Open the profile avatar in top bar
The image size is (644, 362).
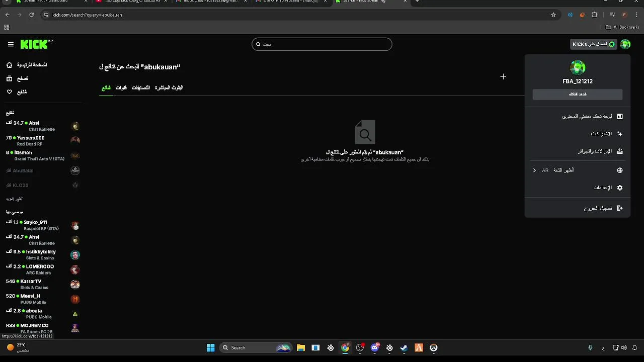(x=625, y=44)
